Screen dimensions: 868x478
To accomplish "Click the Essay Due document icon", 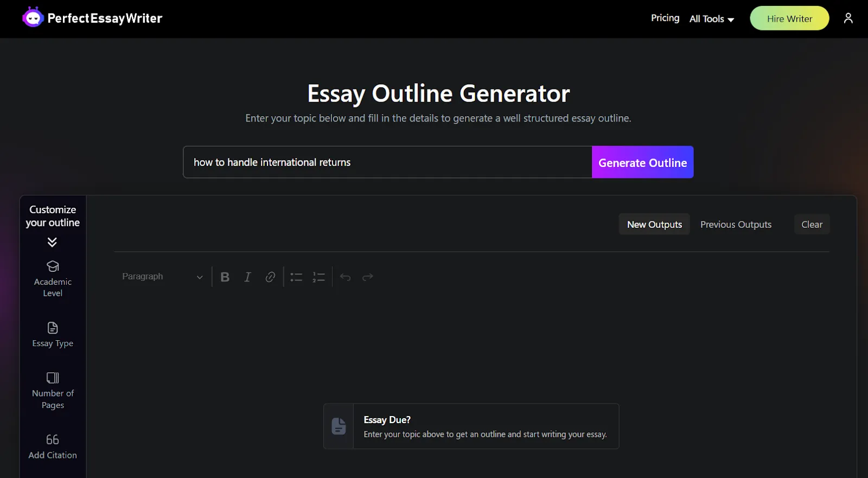I will click(339, 426).
